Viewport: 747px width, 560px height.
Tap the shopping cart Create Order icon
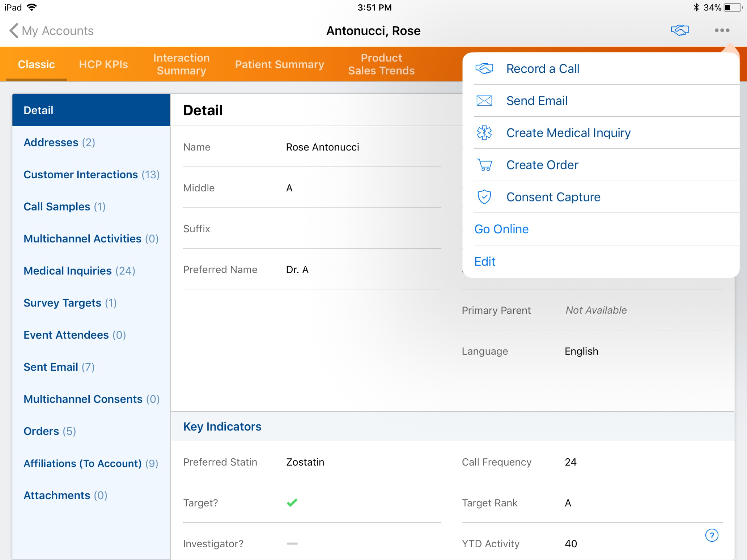pos(484,165)
